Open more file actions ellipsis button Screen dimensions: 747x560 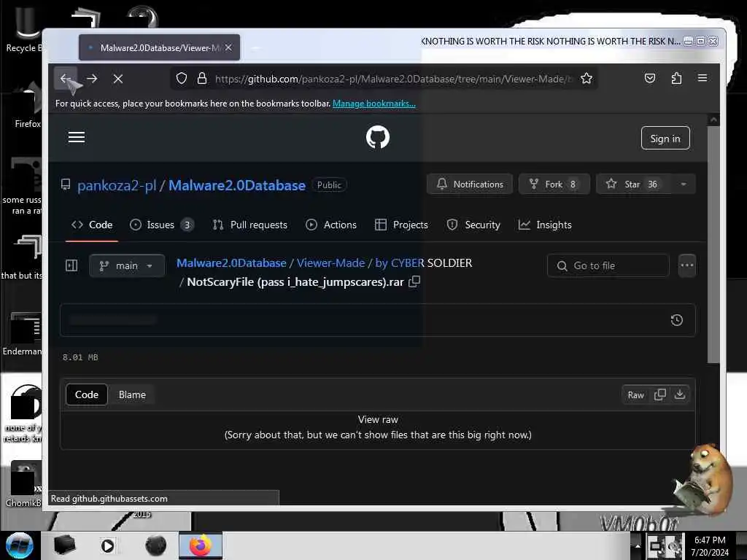click(x=687, y=265)
